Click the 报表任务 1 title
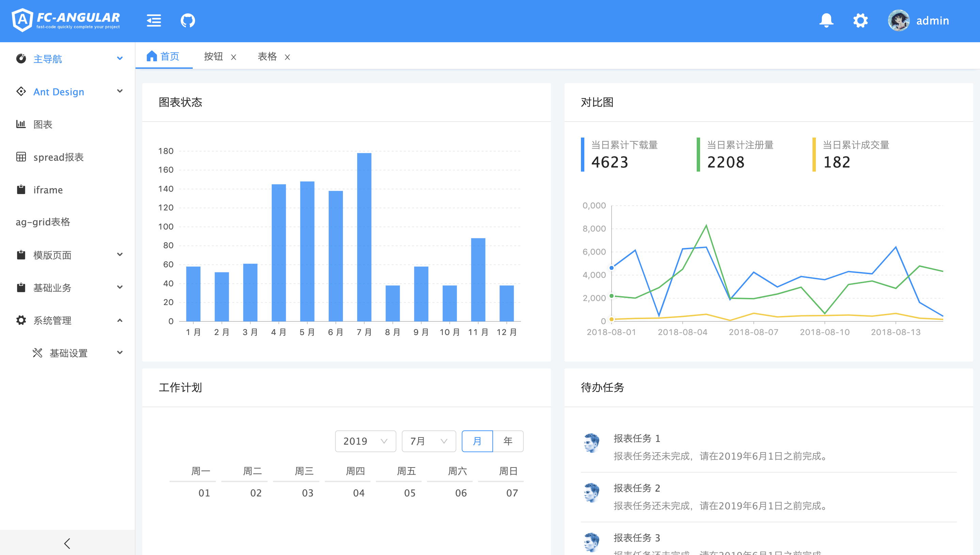The image size is (980, 555). coord(636,438)
